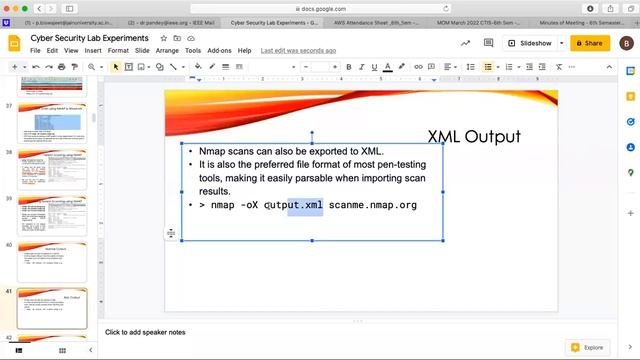Image resolution: width=640 pixels, height=360 pixels.
Task: Open the Edit menu
Action: click(52, 51)
